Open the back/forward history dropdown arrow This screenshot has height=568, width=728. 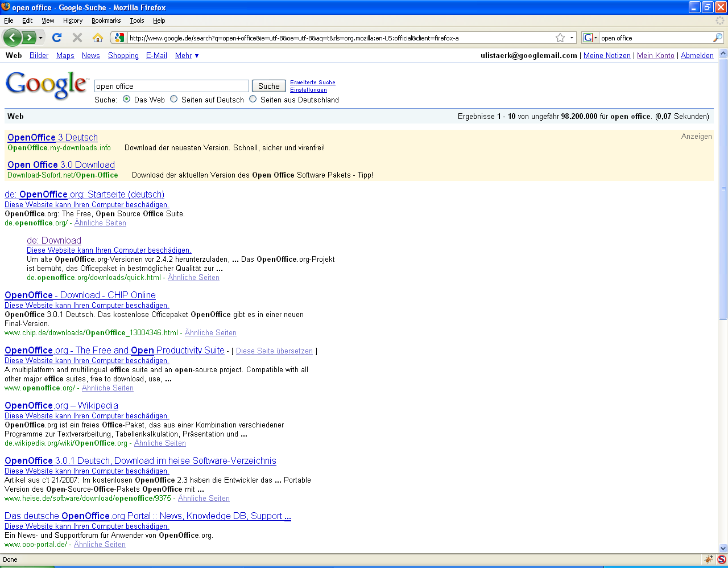click(x=40, y=38)
